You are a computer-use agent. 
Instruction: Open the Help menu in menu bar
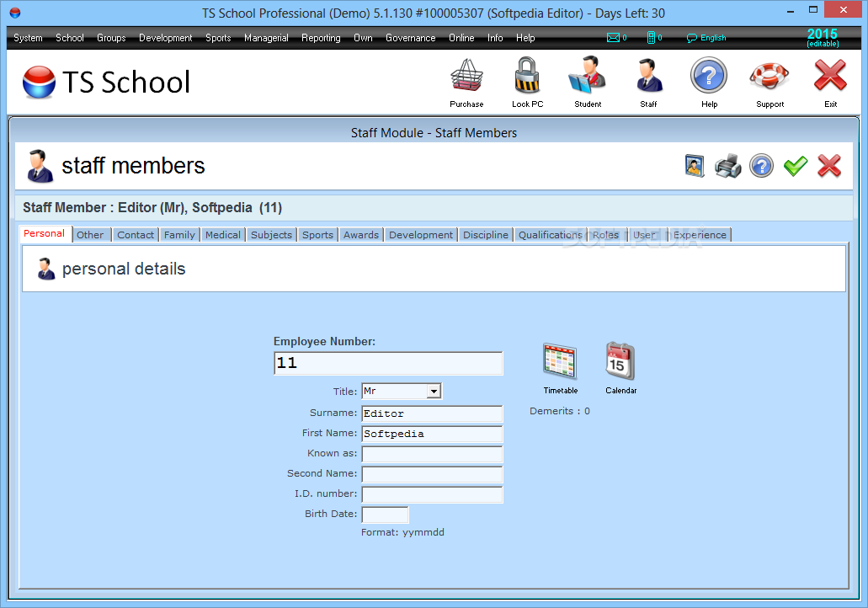click(525, 38)
